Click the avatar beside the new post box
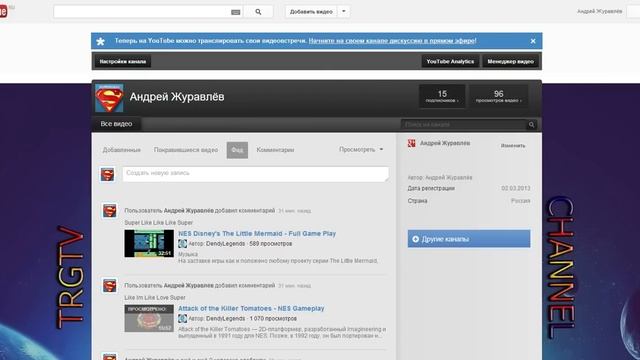Image resolution: width=640 pixels, height=360 pixels. click(x=108, y=175)
